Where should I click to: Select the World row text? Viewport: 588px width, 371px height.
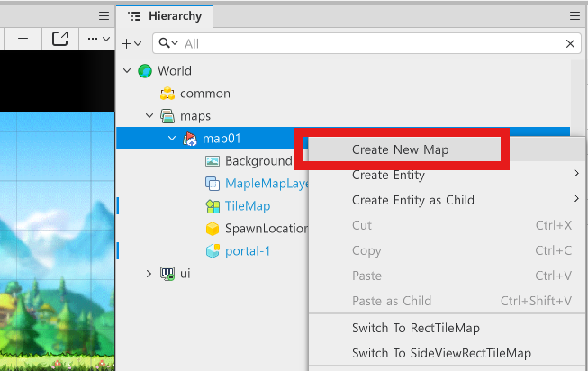(x=175, y=70)
